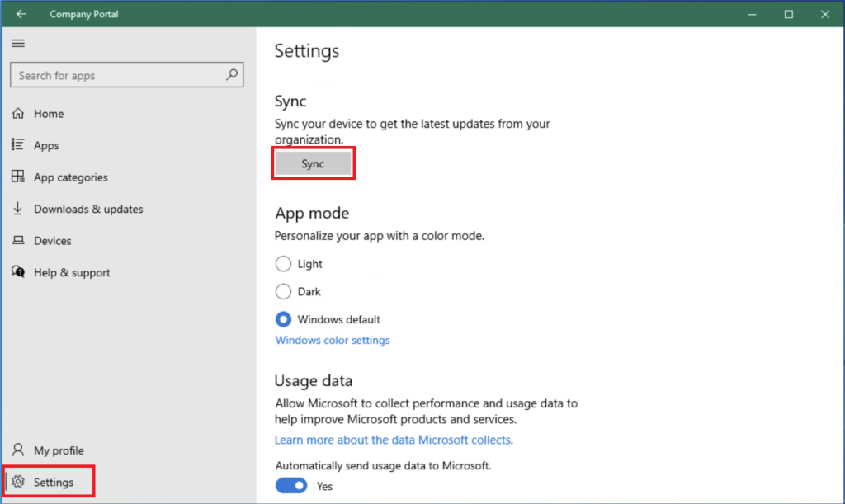Click the Home house icon
Image resolution: width=845 pixels, height=504 pixels.
(x=18, y=114)
